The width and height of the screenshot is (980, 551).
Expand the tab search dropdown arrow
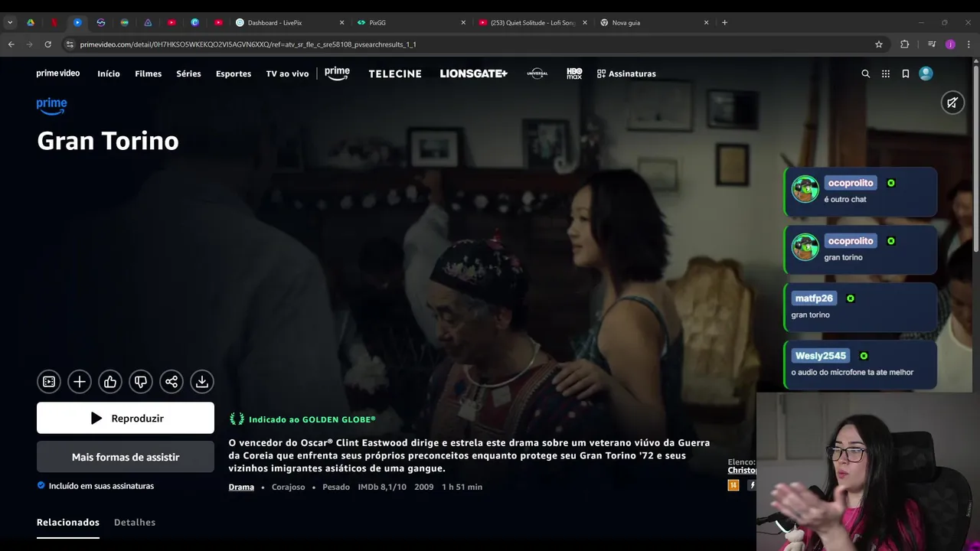pos(10,22)
